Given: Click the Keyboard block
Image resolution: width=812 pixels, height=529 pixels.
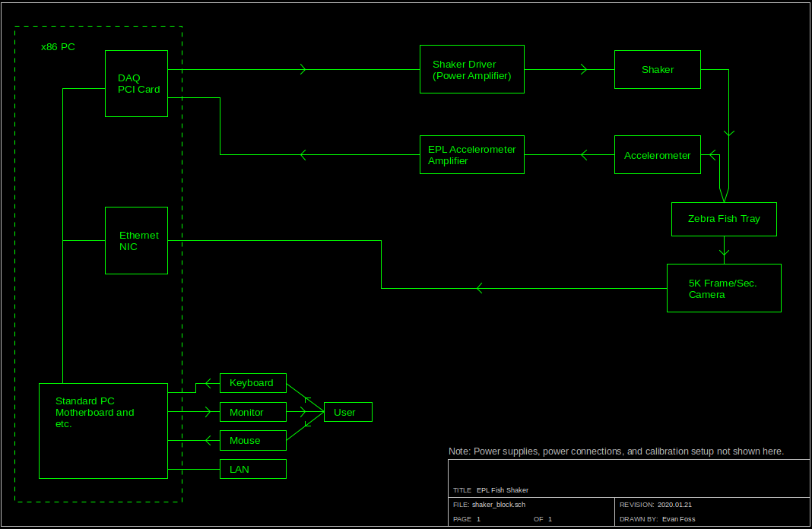Looking at the screenshot, I should (x=253, y=382).
